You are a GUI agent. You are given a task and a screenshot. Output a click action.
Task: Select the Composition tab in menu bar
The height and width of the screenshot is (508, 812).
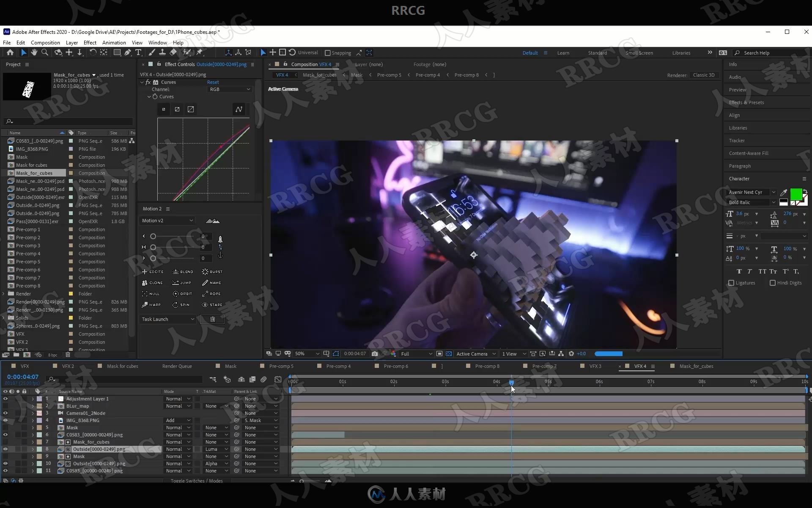[x=45, y=42]
